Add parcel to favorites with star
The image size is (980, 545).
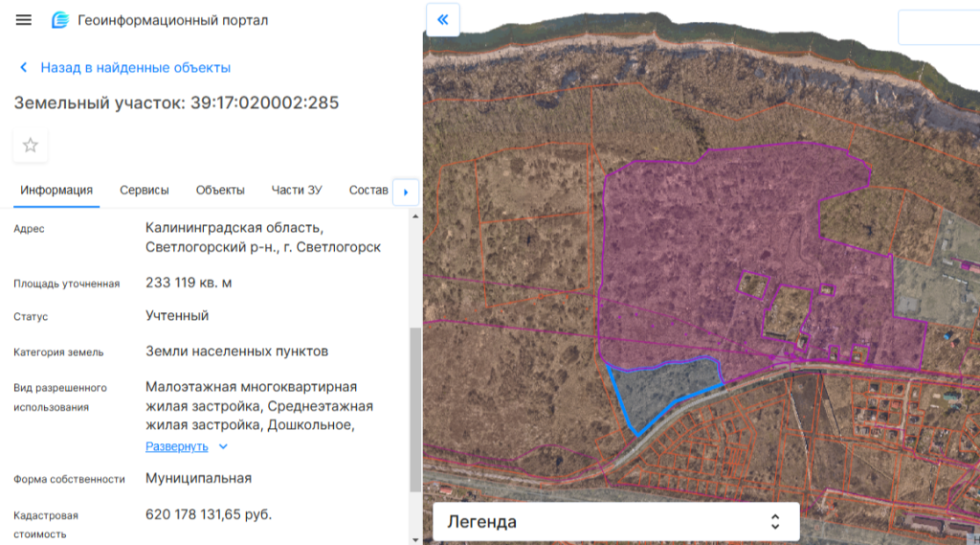[31, 146]
